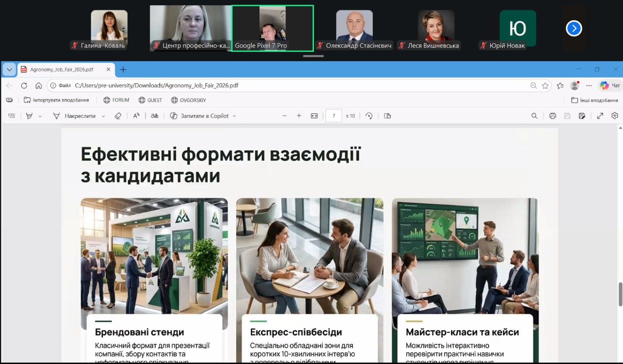Toggle the page view layout button
This screenshot has height=364, width=623.
click(x=387, y=116)
